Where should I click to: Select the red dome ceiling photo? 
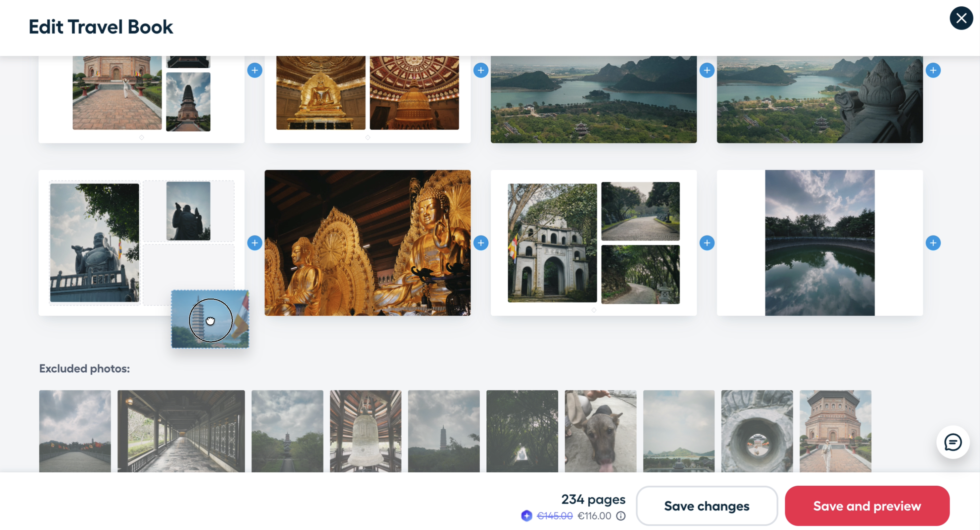tap(414, 93)
